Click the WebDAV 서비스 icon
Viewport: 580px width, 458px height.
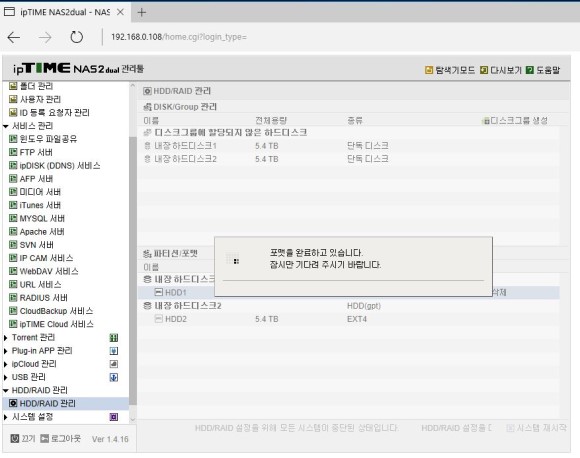(13, 271)
